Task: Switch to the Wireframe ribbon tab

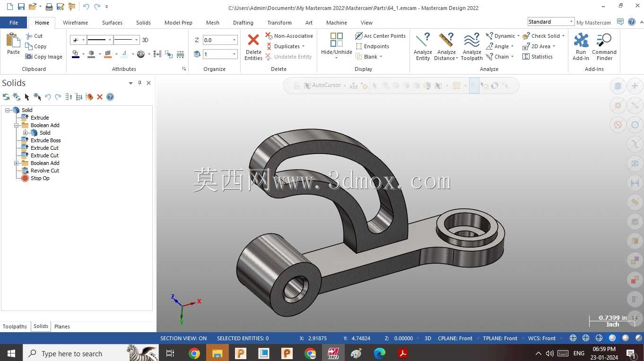Action: tap(75, 23)
